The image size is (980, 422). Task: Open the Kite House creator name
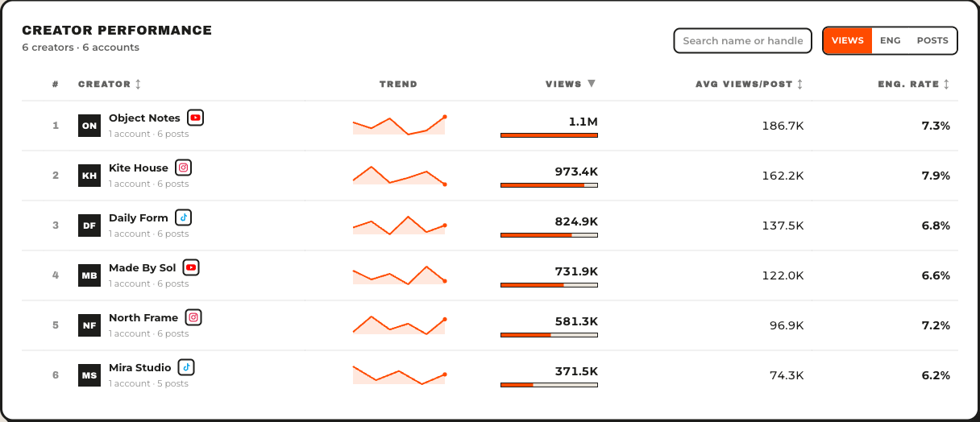[139, 168]
